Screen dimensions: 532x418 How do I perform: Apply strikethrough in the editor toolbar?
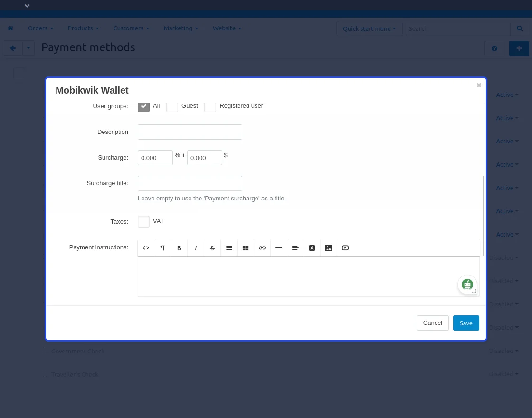212,248
